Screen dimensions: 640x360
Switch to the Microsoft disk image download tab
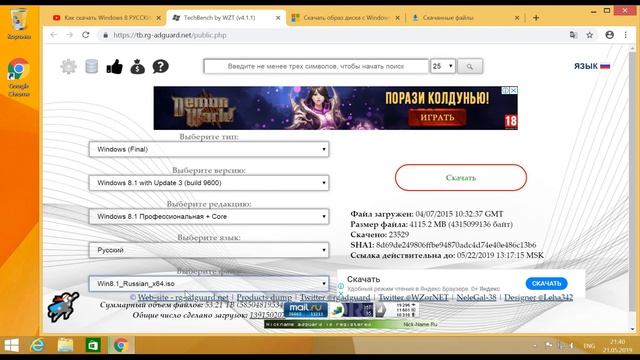[345, 18]
